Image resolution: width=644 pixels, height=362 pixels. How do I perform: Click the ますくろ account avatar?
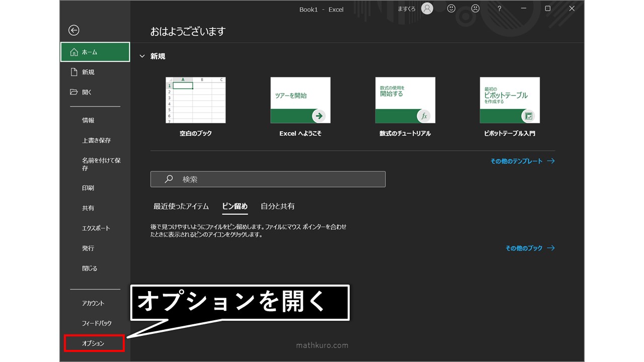click(427, 9)
